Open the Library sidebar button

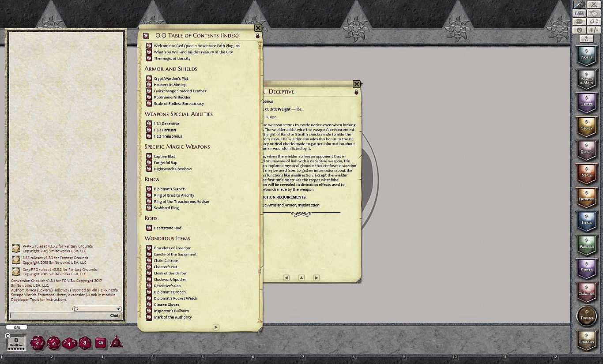pos(587,340)
